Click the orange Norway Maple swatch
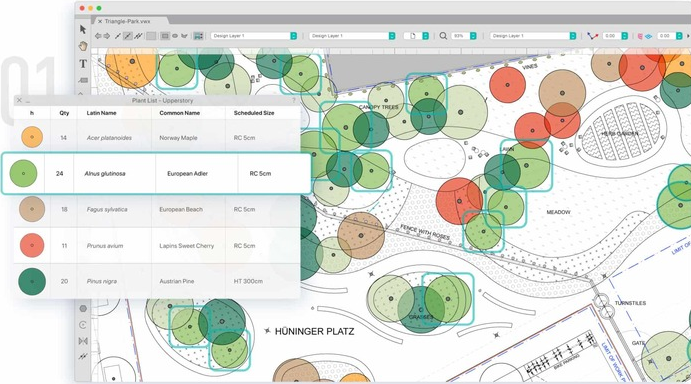Screen dimensions: 691x384 32,137
